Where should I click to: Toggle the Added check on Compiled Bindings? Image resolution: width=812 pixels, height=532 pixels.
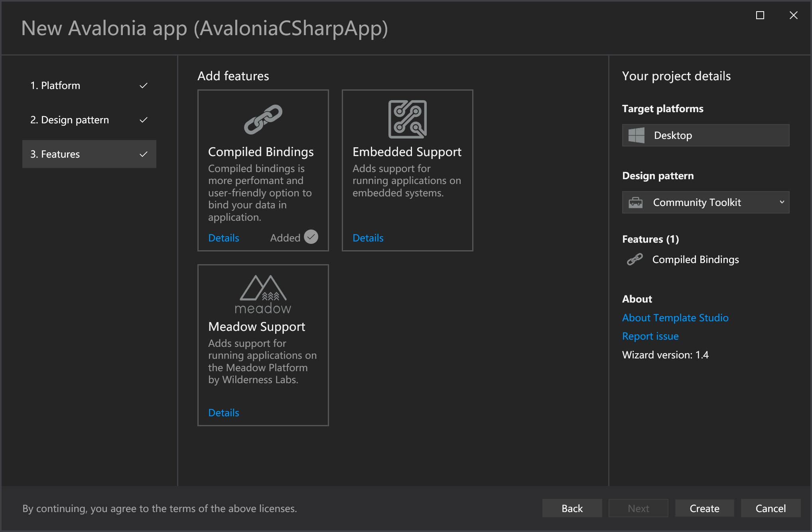click(311, 237)
